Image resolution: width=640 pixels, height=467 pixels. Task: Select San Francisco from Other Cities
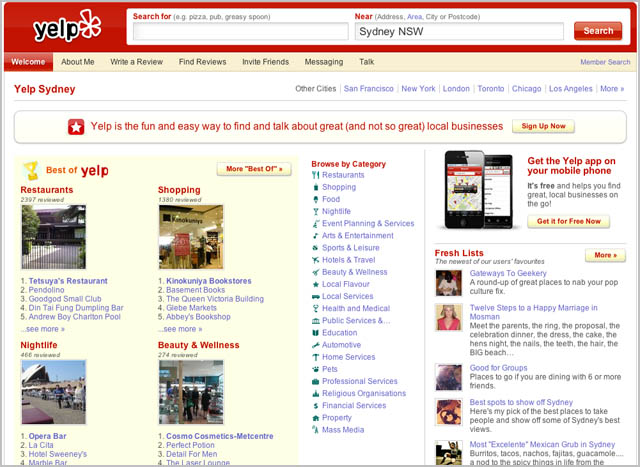[x=369, y=89]
